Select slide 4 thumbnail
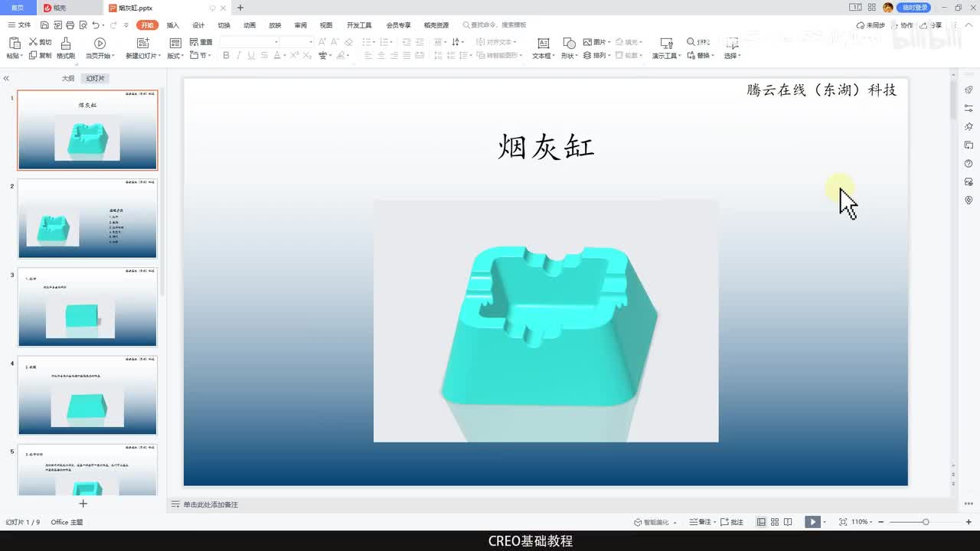 (x=87, y=395)
